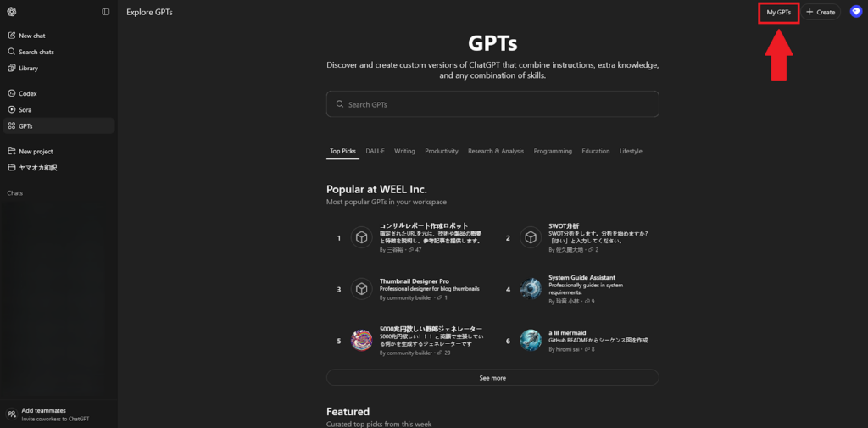Click the cube icon of コンサルレポート作成ロボット

coord(361,237)
